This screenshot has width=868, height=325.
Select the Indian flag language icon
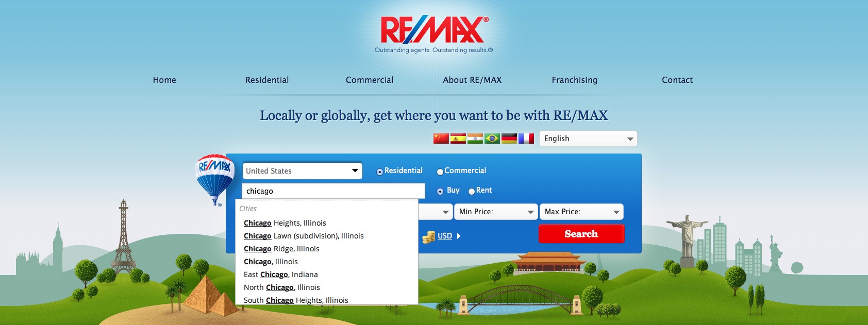pos(475,139)
